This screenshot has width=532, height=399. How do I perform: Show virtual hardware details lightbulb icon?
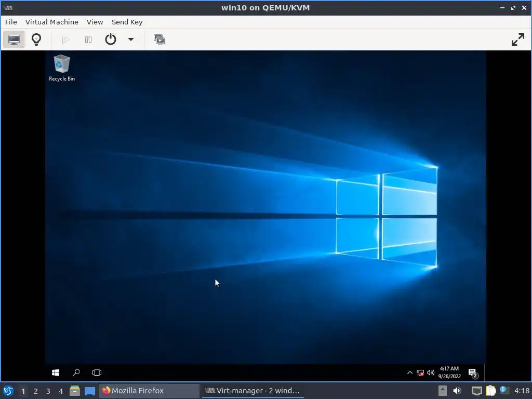pyautogui.click(x=36, y=39)
